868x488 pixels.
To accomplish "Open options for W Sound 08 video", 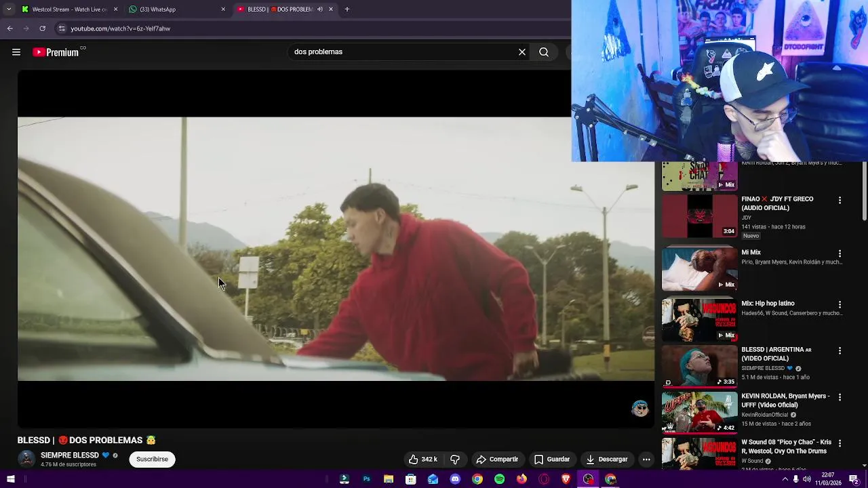I will point(840,443).
